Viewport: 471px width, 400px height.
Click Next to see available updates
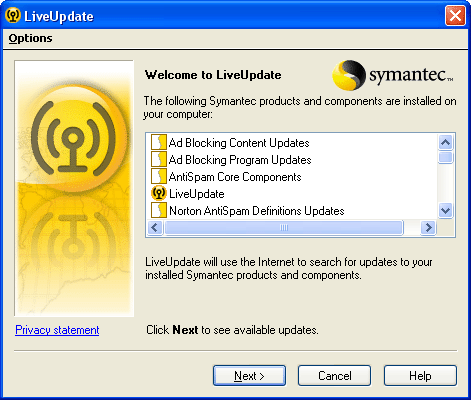click(x=249, y=376)
